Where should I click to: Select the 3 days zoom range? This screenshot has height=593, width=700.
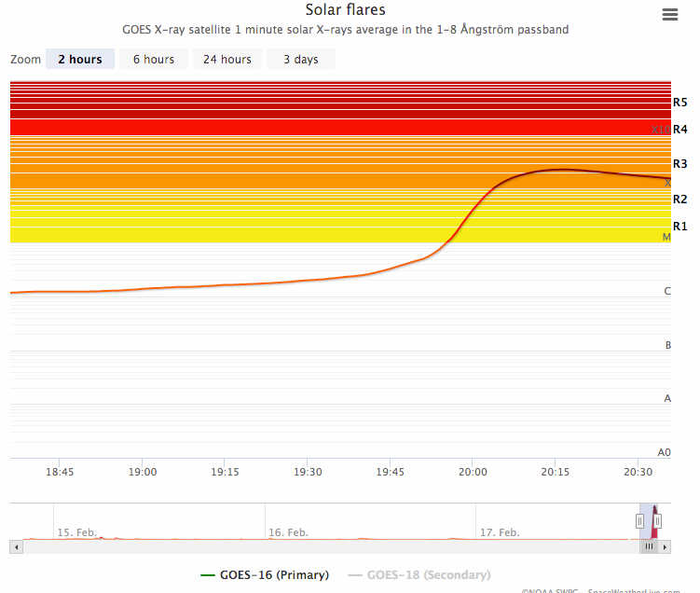(301, 59)
